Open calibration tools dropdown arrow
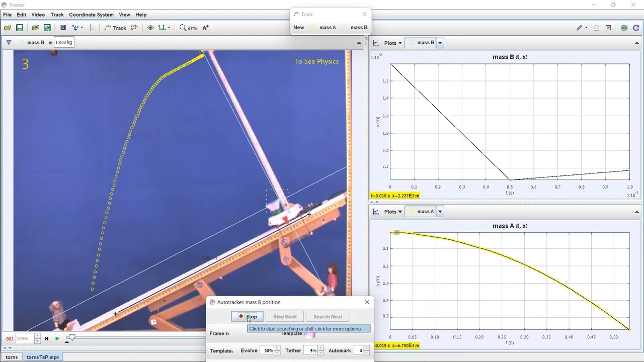 tap(82, 28)
